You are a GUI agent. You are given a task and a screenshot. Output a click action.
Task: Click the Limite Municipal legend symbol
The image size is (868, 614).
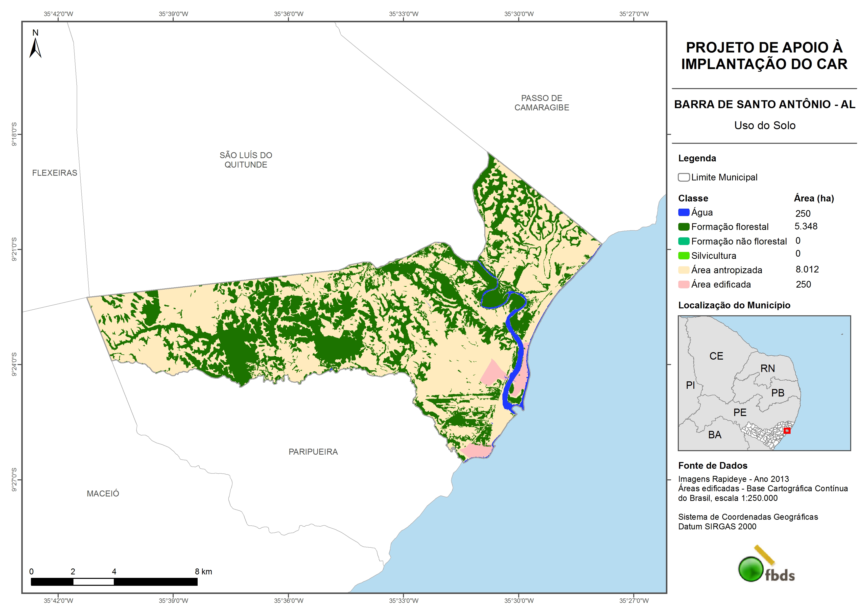683,177
